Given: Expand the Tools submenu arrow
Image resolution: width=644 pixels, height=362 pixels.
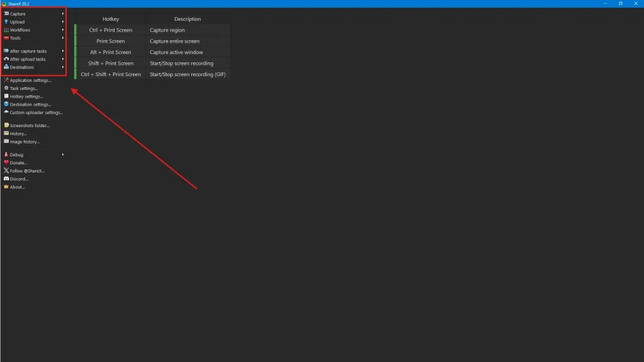Looking at the screenshot, I should pyautogui.click(x=63, y=38).
